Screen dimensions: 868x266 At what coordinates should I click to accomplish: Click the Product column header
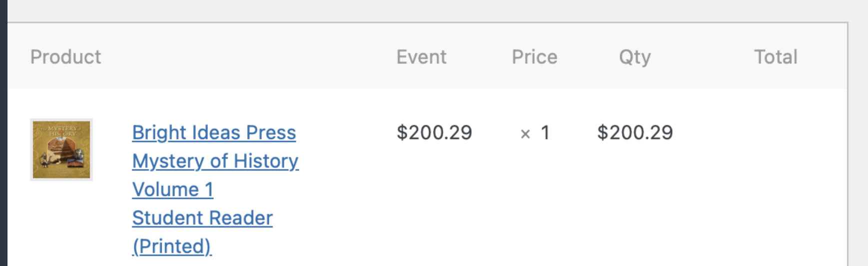(65, 57)
